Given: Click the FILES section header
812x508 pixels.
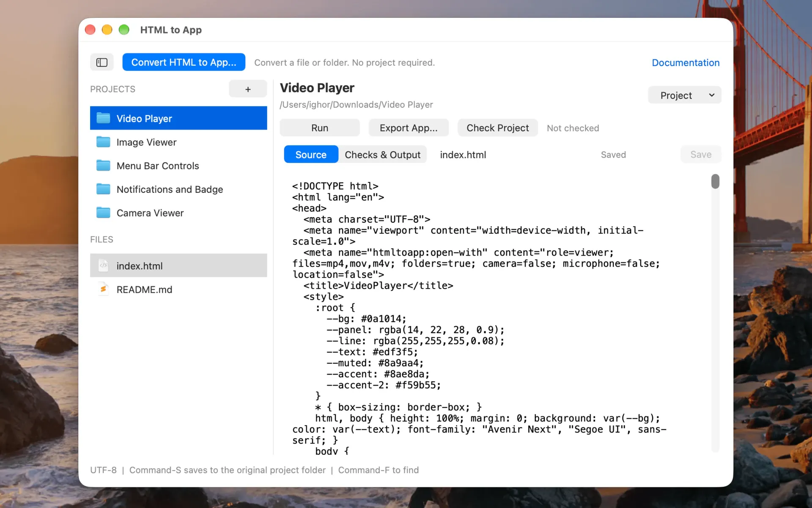Looking at the screenshot, I should click(x=101, y=240).
